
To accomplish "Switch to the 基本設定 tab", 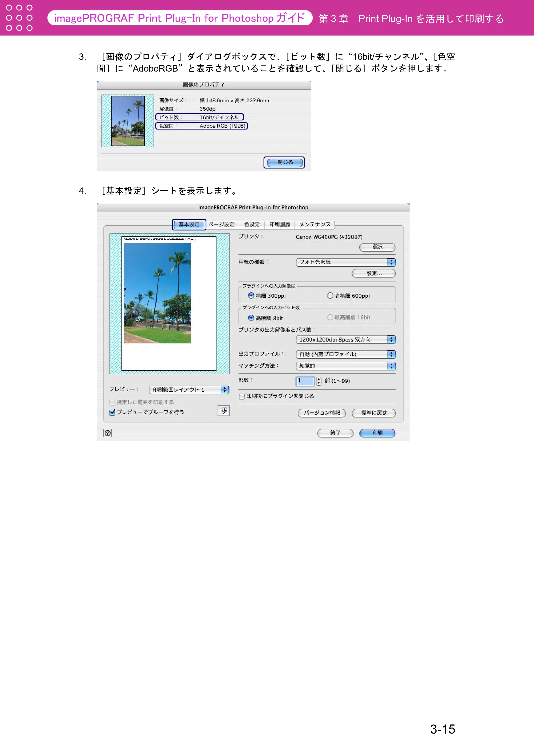I will coord(189,225).
